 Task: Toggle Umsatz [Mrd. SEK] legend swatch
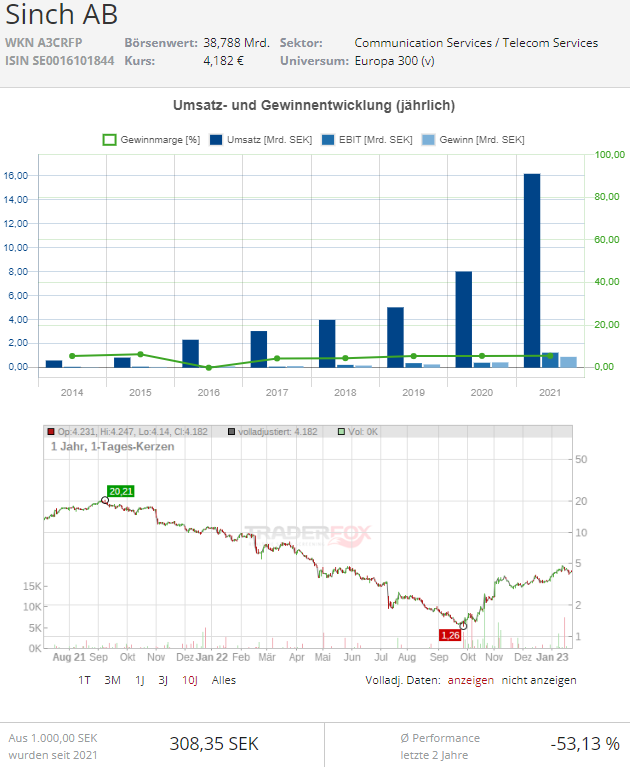point(216,140)
